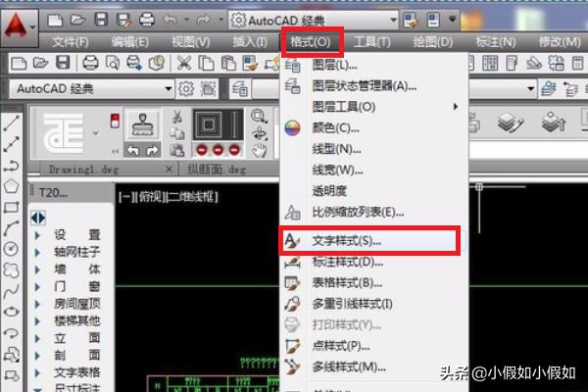The height and width of the screenshot is (392, 588).
Task: Click Undo arrow in quick access bar
Action: (170, 20)
